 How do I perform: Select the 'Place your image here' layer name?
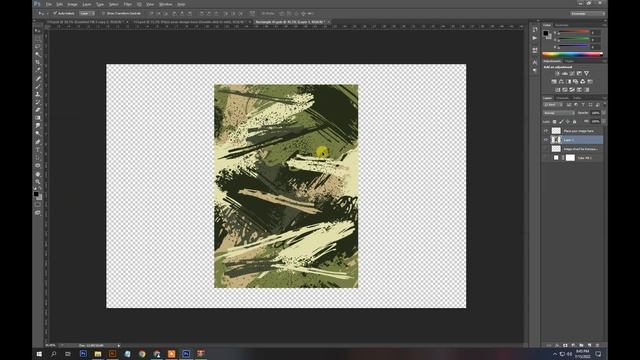tap(578, 131)
